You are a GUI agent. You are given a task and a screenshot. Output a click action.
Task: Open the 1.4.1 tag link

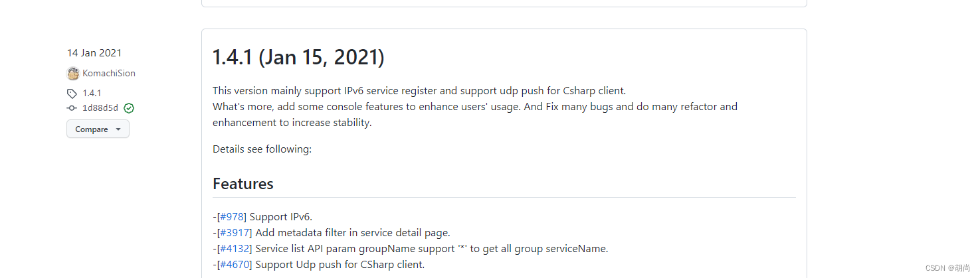coord(92,94)
